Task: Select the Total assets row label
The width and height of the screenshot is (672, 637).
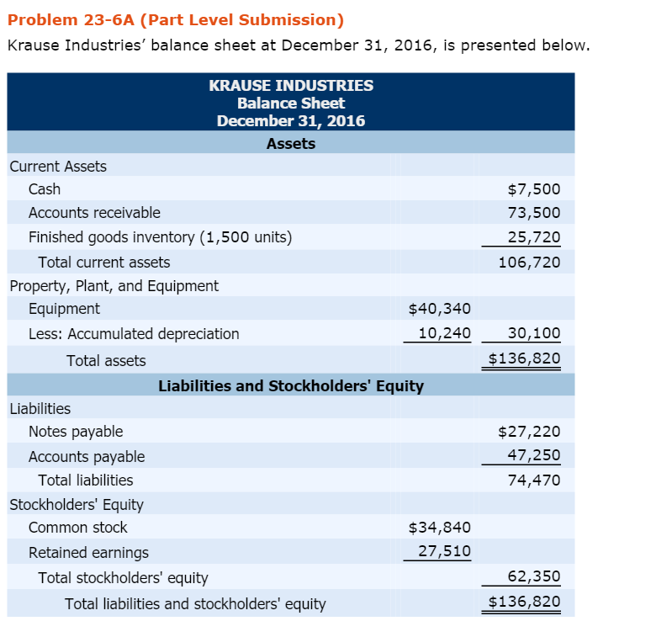Action: click(x=106, y=361)
